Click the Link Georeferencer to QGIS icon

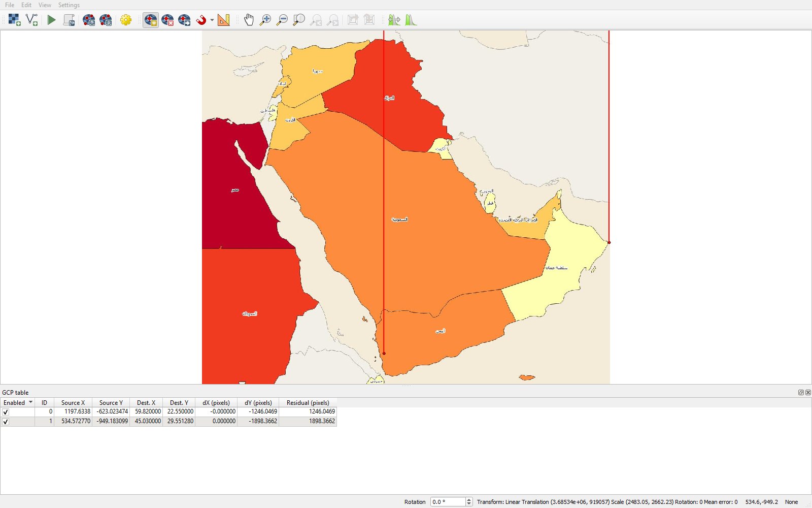[353, 20]
